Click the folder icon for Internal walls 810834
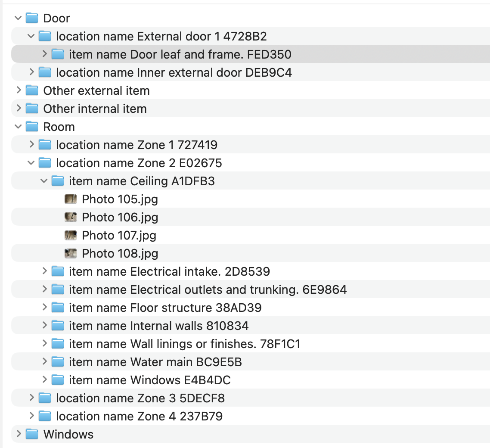 click(58, 326)
